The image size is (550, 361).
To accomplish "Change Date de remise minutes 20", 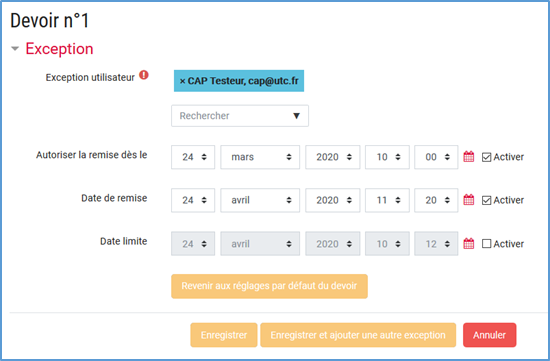I will click(x=436, y=200).
